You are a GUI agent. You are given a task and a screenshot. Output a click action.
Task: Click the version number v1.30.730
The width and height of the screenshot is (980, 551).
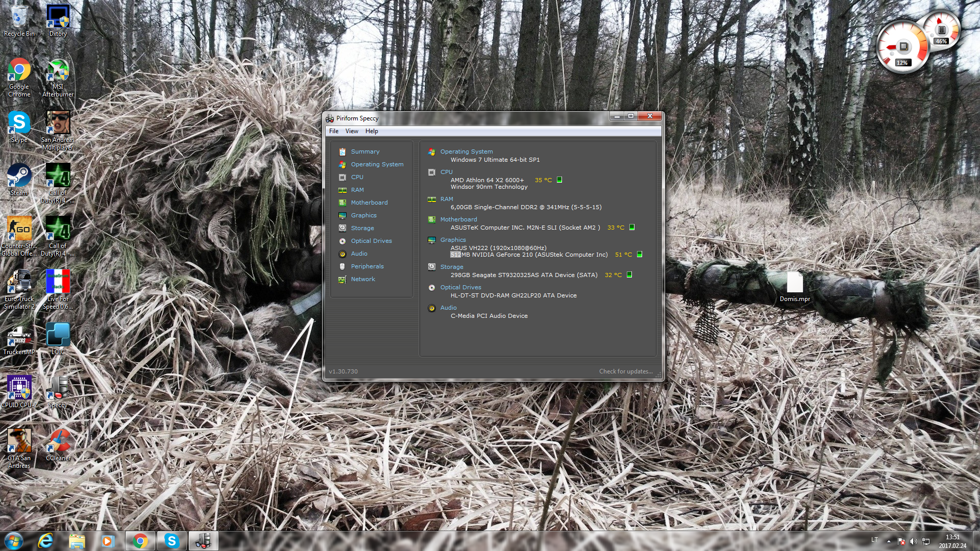[343, 371]
